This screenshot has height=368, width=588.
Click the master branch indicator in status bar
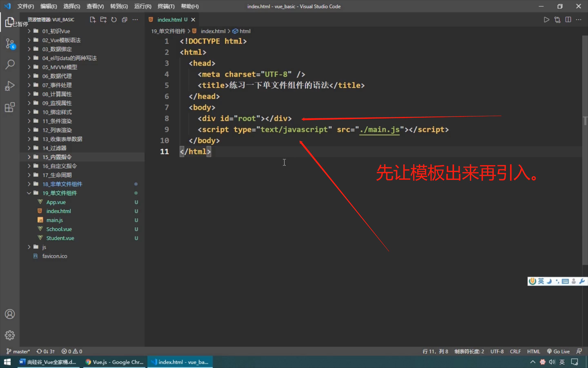coord(18,351)
